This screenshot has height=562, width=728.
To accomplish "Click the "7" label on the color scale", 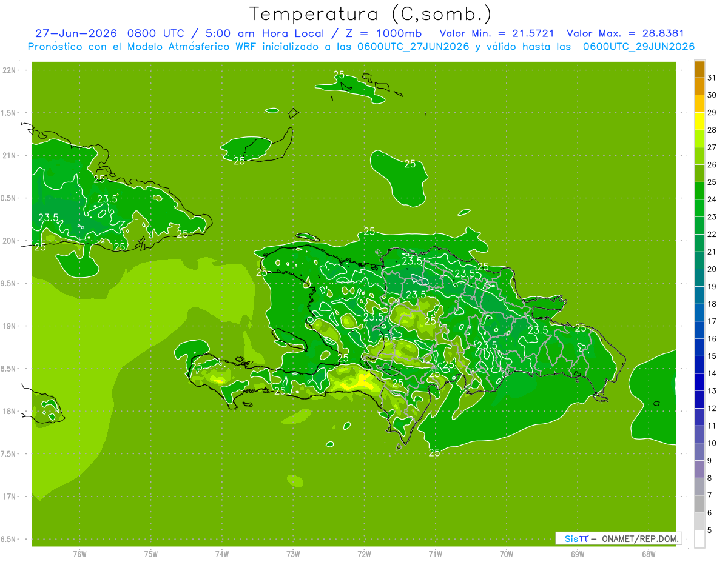I will click(710, 495).
